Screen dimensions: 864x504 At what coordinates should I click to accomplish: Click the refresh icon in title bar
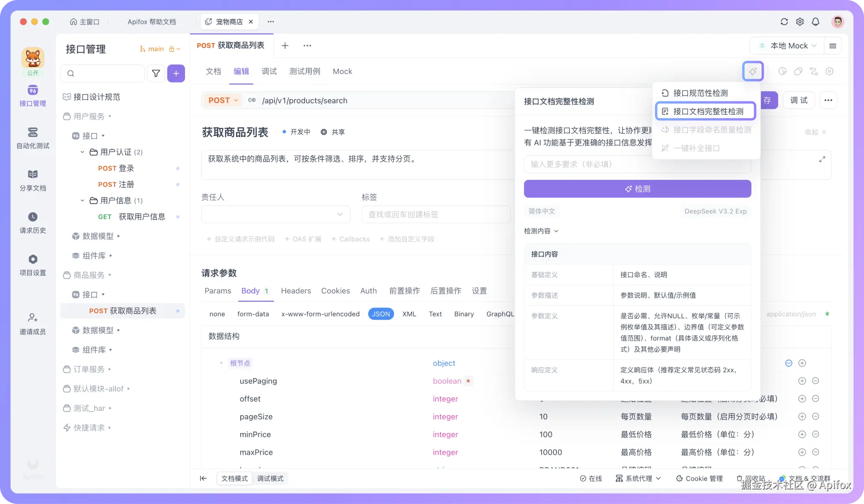[784, 21]
